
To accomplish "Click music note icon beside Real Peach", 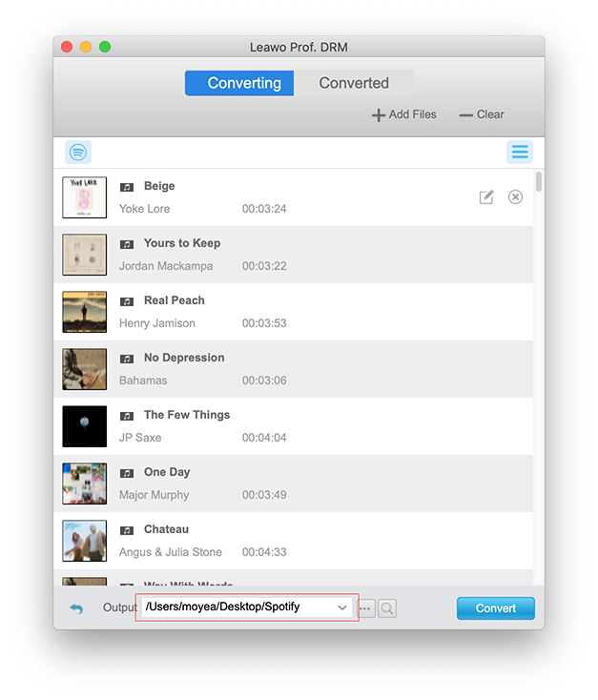I will 127,301.
